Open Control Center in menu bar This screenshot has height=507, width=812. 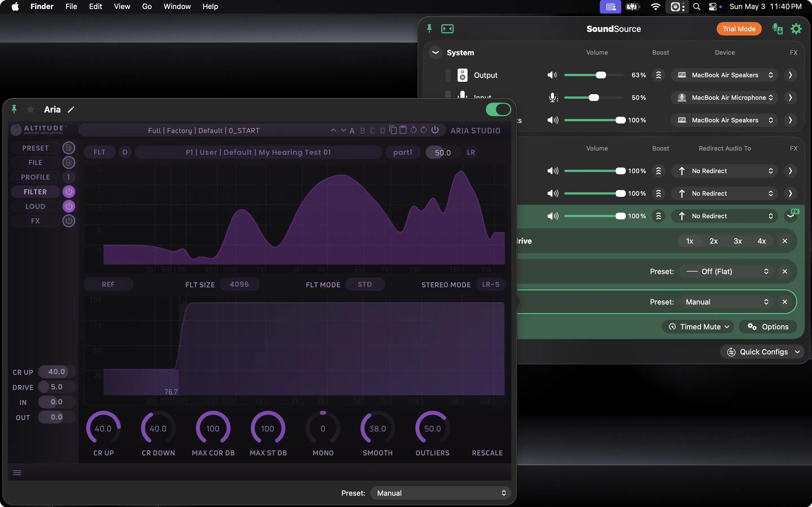pos(712,7)
